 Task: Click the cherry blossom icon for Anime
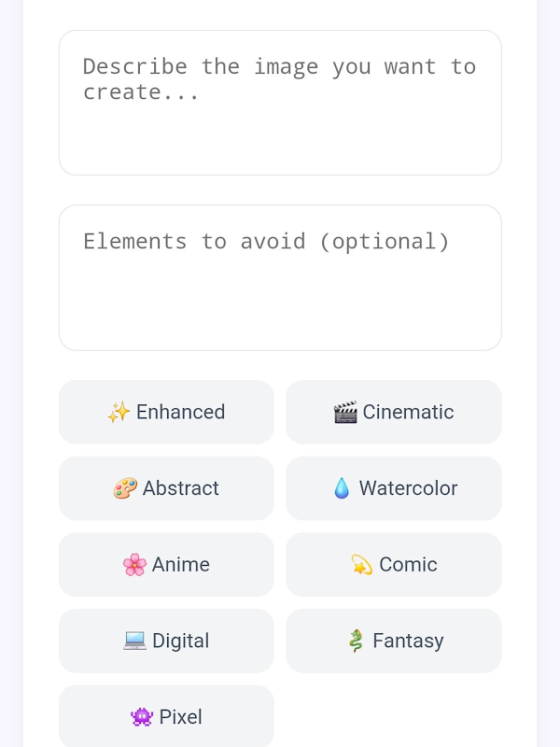[134, 565]
